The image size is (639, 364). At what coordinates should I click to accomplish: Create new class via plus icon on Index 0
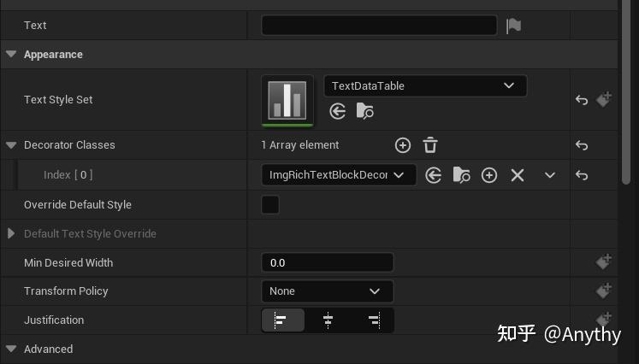pyautogui.click(x=489, y=175)
